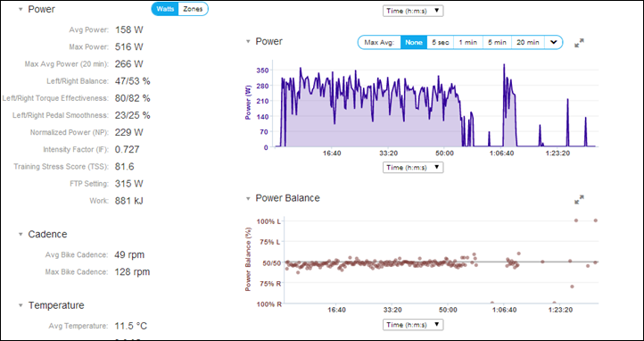The width and height of the screenshot is (644, 341).
Task: Expand the Power chart to fullscreen
Action: [579, 43]
